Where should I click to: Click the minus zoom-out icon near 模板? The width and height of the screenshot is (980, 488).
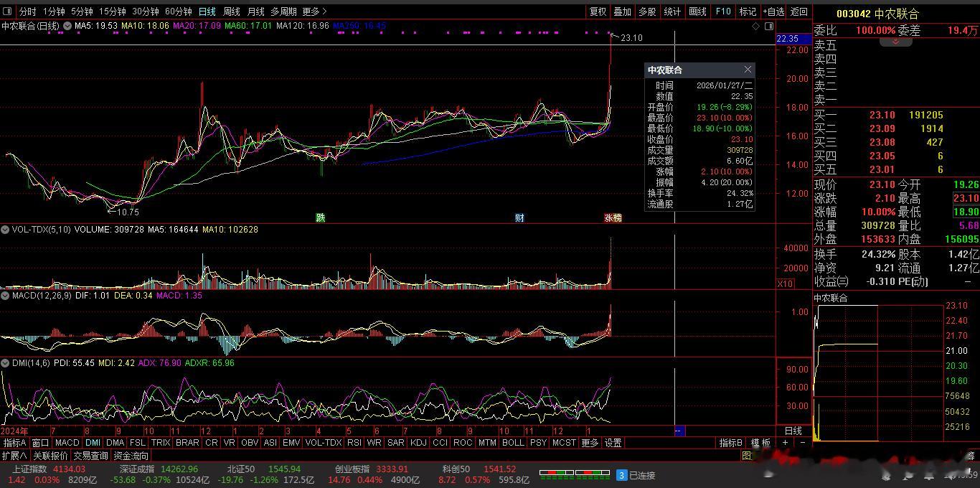802,443
